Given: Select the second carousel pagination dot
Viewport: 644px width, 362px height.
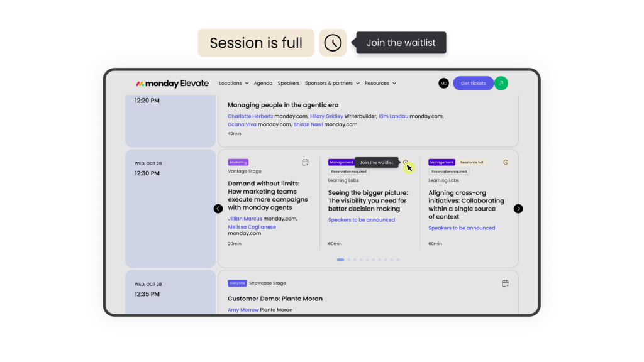Looking at the screenshot, I should pyautogui.click(x=348, y=260).
